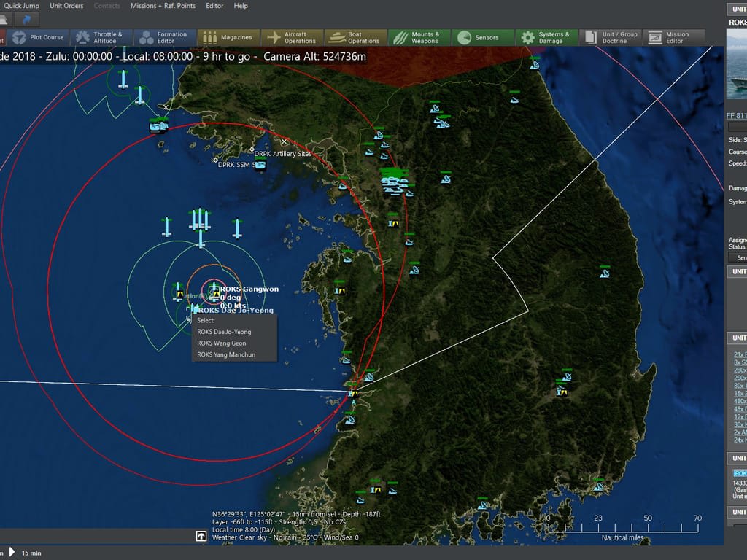Open Aircraft Operations
Image resolution: width=747 pixels, height=560 pixels.
(x=292, y=38)
